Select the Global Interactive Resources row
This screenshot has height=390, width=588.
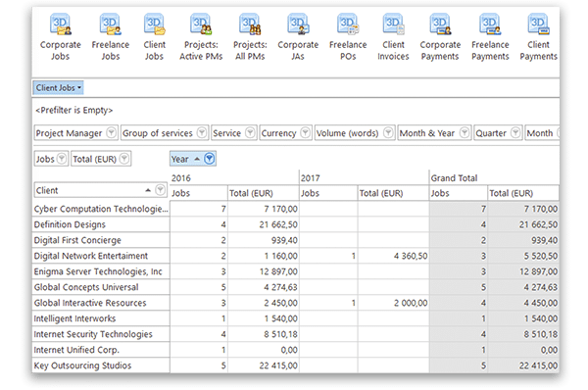coord(101,303)
